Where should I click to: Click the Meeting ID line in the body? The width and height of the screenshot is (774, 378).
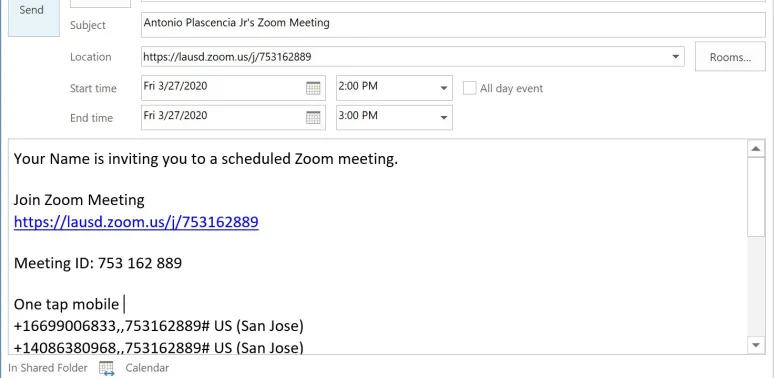coord(98,263)
